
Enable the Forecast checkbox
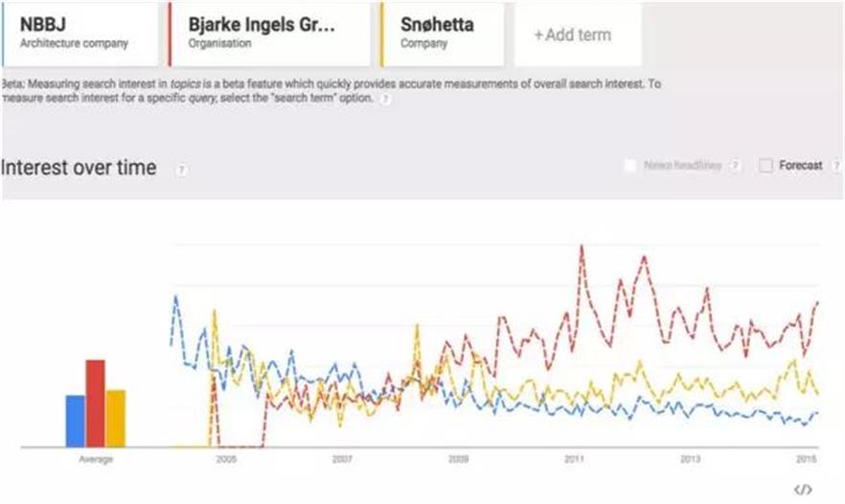click(x=765, y=166)
